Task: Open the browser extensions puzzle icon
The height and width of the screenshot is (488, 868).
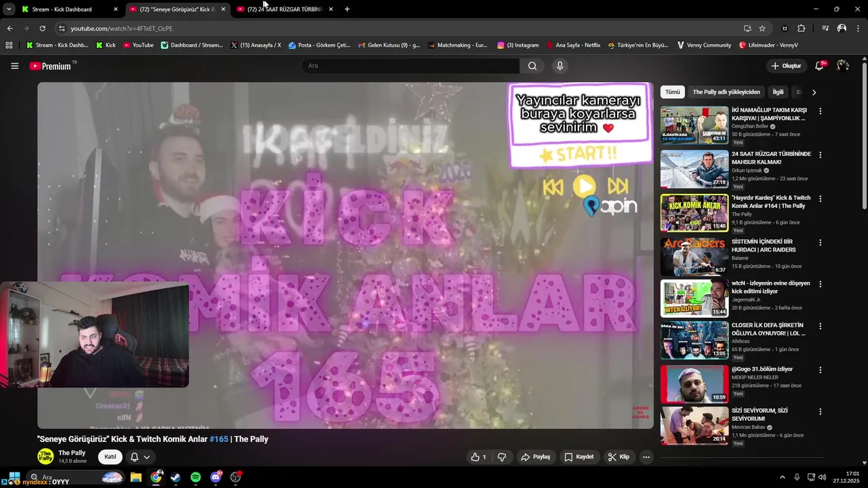Action: click(x=801, y=28)
